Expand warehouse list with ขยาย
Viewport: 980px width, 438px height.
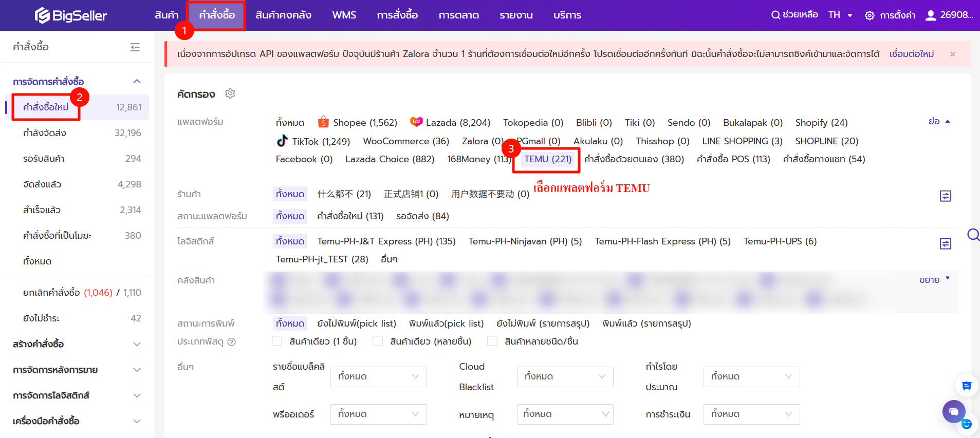pos(935,280)
